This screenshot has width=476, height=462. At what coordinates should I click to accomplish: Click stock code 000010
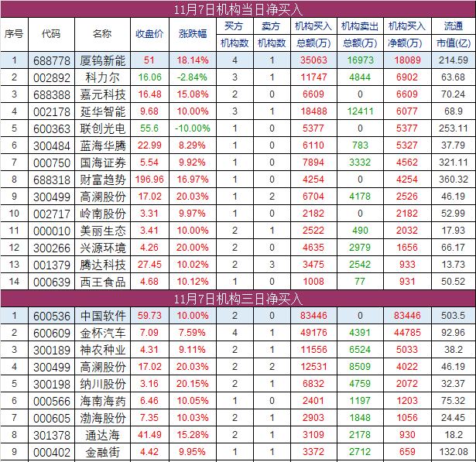click(52, 231)
